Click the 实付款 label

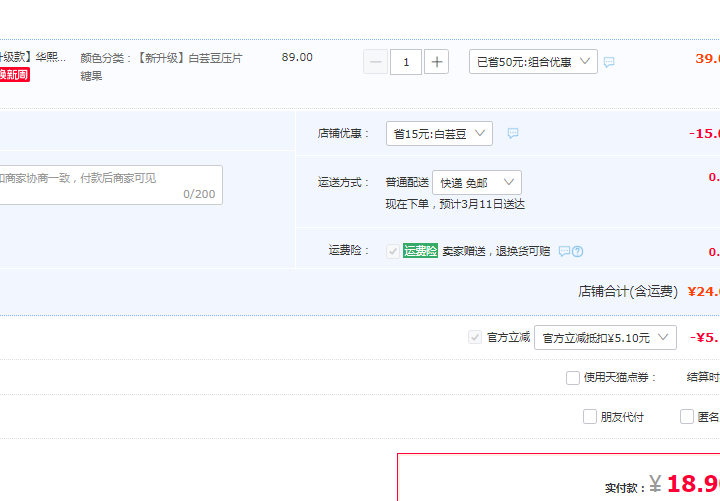point(625,488)
